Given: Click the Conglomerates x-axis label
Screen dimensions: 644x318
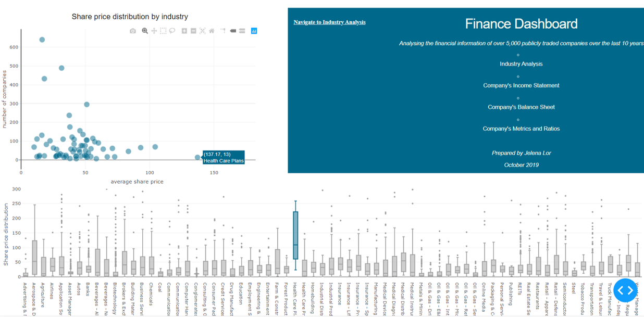Looking at the screenshot, I should 196,299.
